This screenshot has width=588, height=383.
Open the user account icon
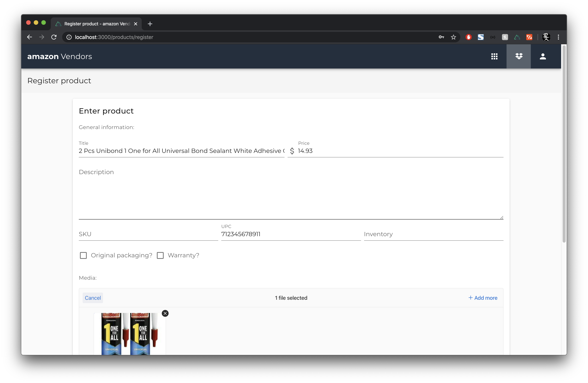coord(543,57)
